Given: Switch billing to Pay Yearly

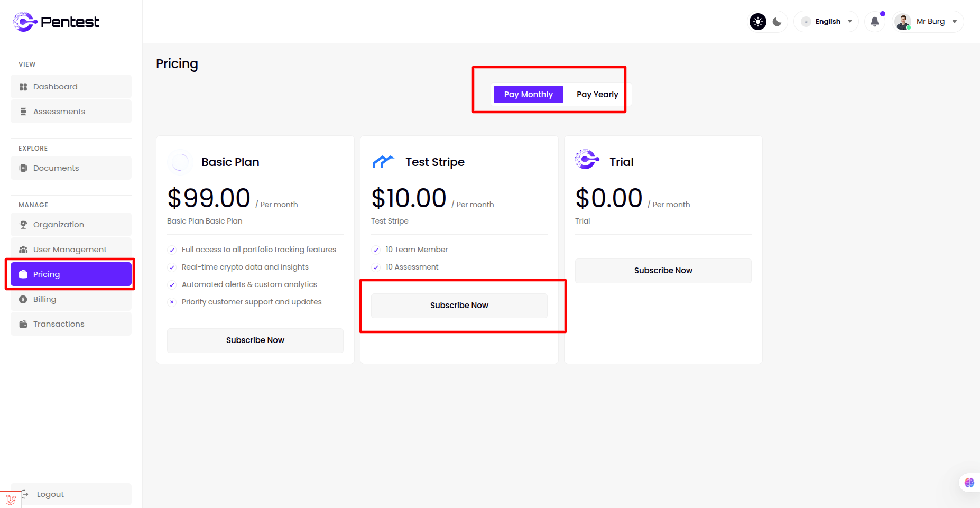Looking at the screenshot, I should [597, 94].
